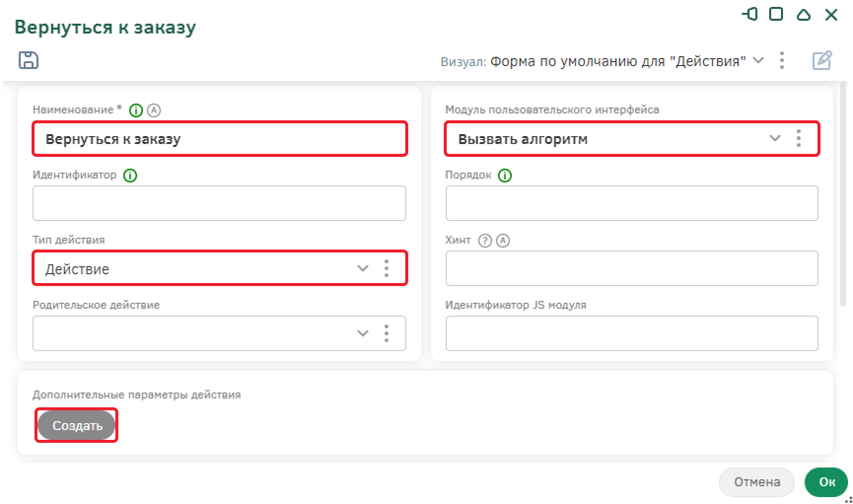Click green info icon beside Наименование label

tap(136, 110)
